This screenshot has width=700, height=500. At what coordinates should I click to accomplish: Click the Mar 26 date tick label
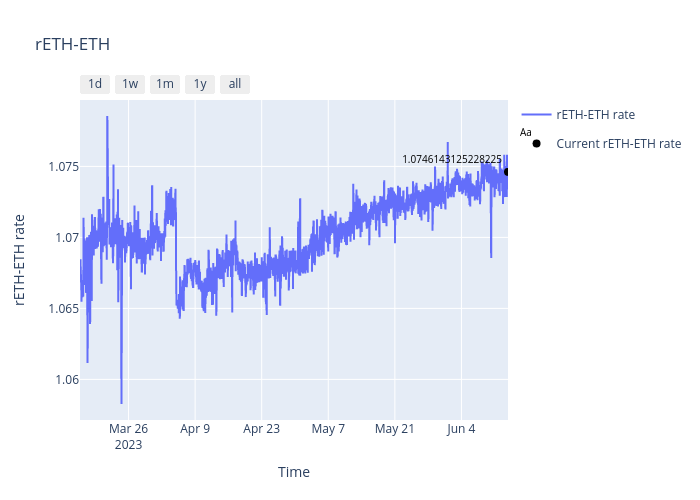tap(127, 429)
